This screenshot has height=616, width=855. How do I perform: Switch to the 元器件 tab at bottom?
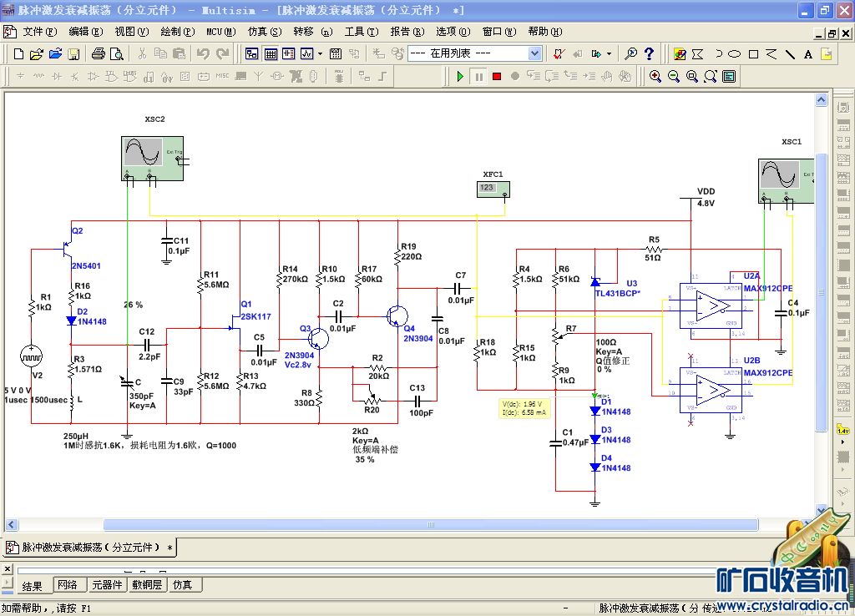pos(107,585)
